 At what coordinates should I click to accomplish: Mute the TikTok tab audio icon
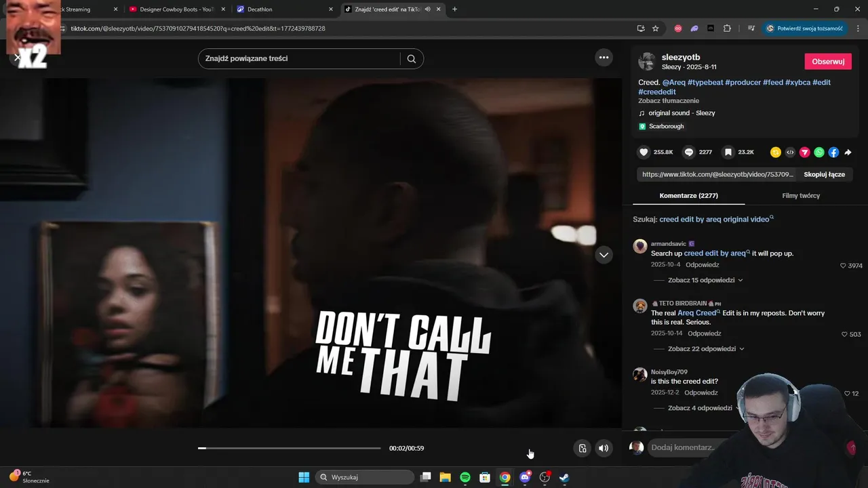tap(428, 9)
